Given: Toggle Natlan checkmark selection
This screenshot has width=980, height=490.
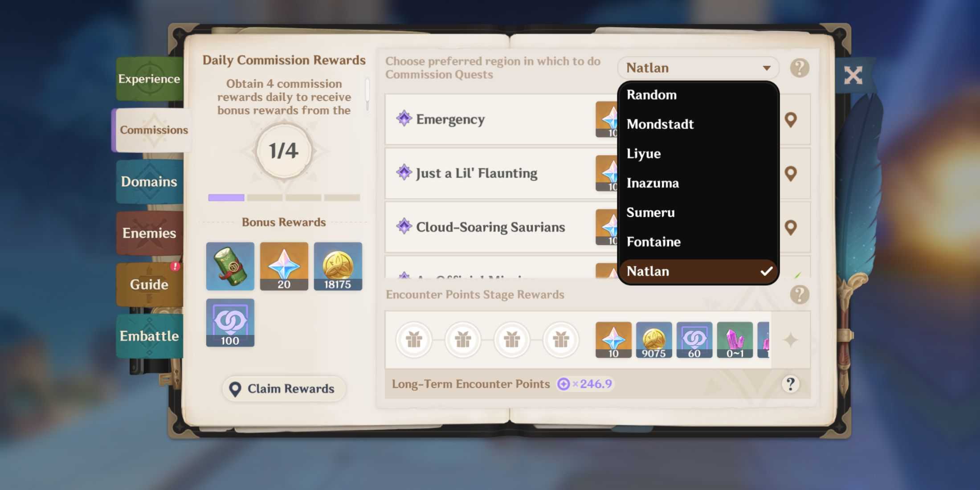Looking at the screenshot, I should [767, 271].
